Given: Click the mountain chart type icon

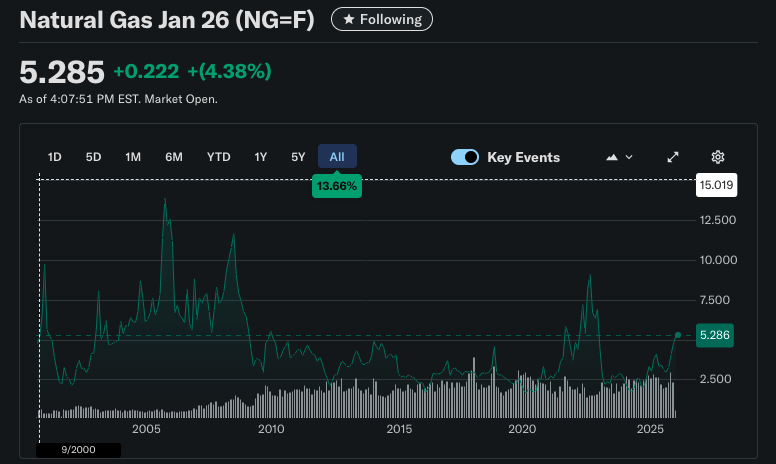Looking at the screenshot, I should coord(611,157).
